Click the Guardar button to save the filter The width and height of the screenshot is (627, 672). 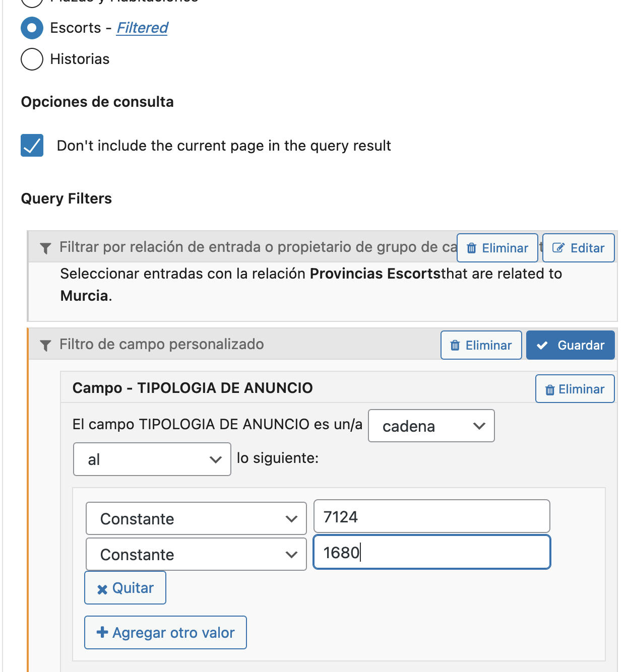click(571, 345)
